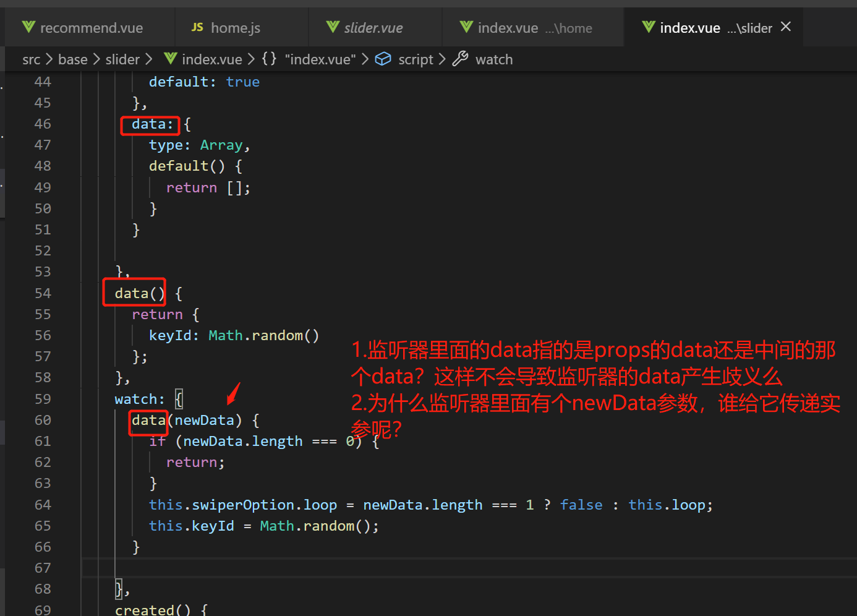The width and height of the screenshot is (857, 616).
Task: Click line number 46 in the gutter
Action: (x=43, y=124)
